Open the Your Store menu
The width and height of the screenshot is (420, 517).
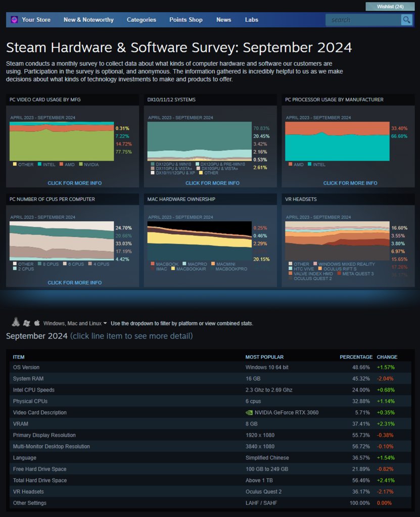pyautogui.click(x=36, y=20)
